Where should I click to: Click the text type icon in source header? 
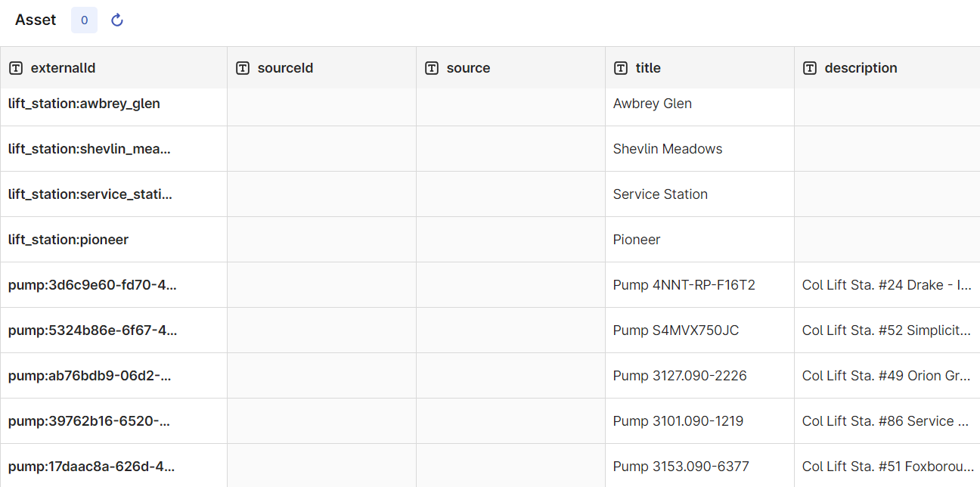point(432,68)
